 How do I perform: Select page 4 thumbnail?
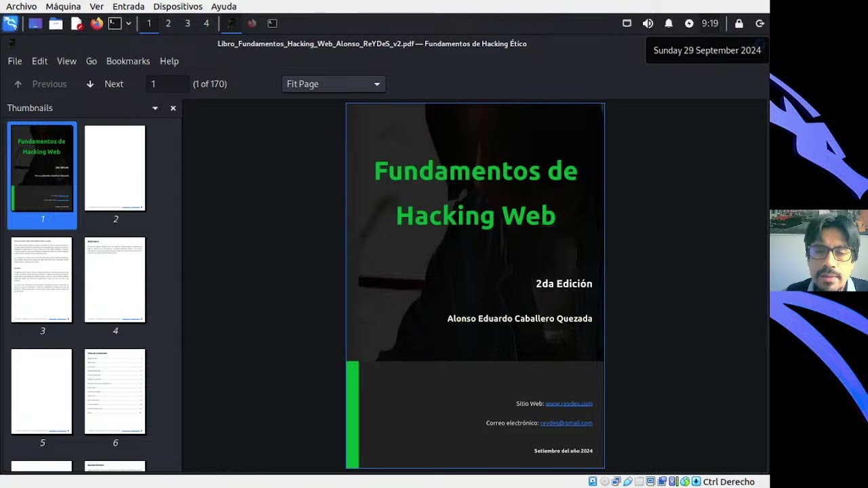(x=115, y=280)
